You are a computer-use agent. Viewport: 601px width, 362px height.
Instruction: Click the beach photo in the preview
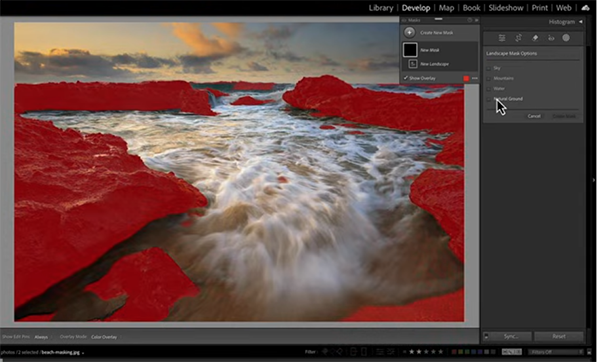coord(239,172)
